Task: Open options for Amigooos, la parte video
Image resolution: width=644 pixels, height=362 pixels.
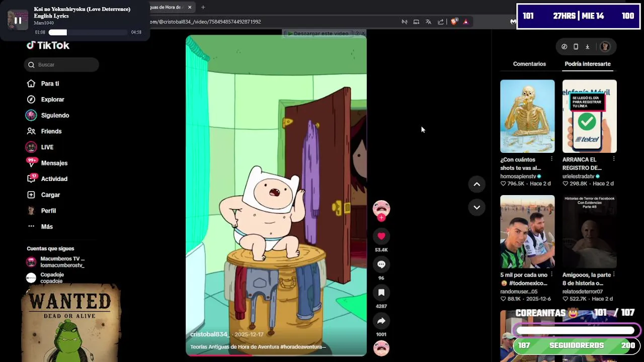Action: pos(614,275)
